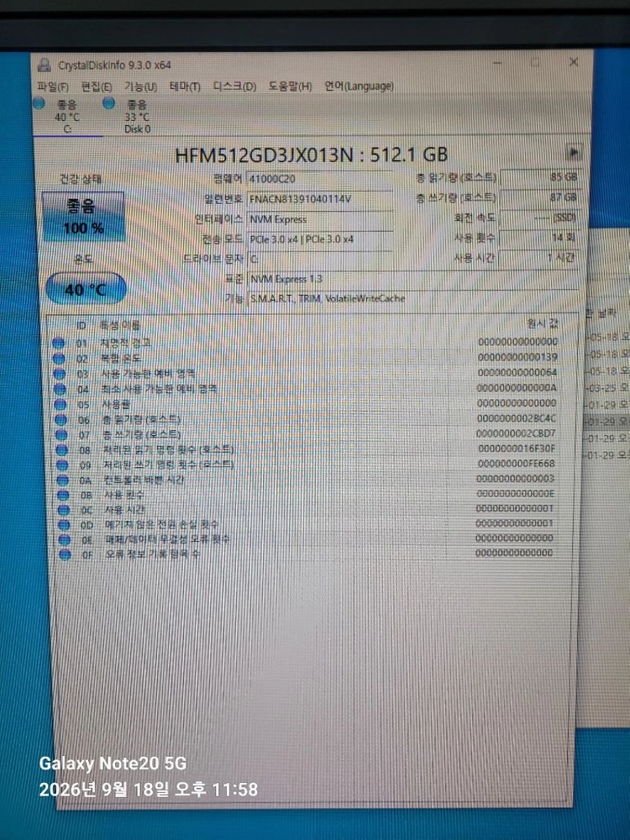Click the status dot for attribute 06

coord(61,419)
